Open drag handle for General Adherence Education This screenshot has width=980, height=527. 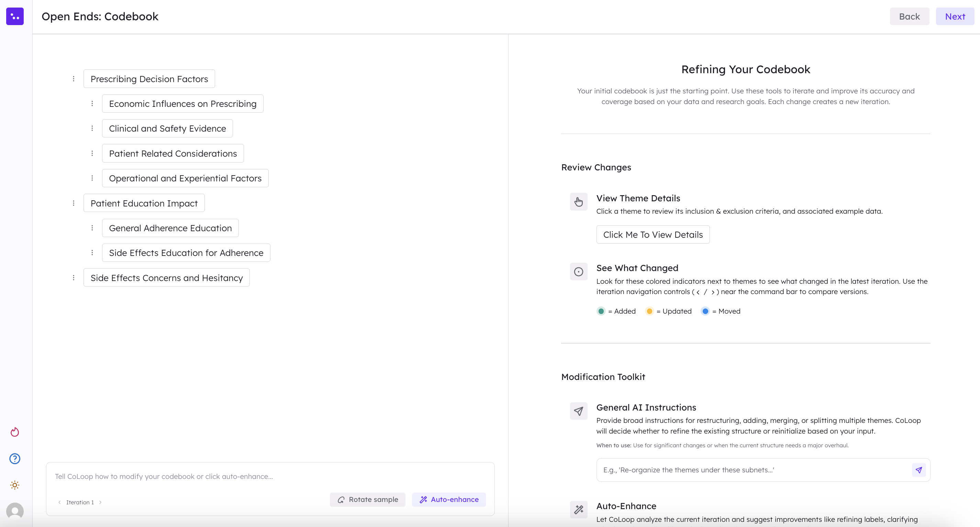(x=92, y=228)
